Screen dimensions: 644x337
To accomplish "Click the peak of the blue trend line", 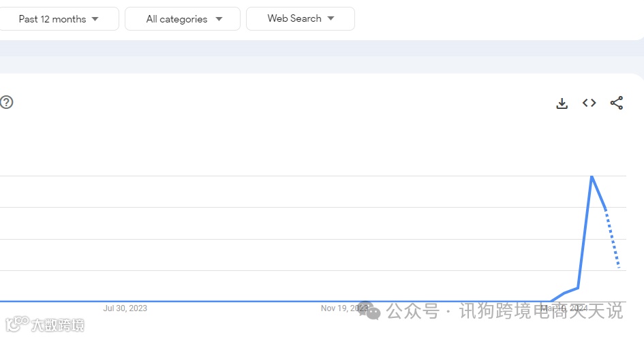I will pos(591,177).
